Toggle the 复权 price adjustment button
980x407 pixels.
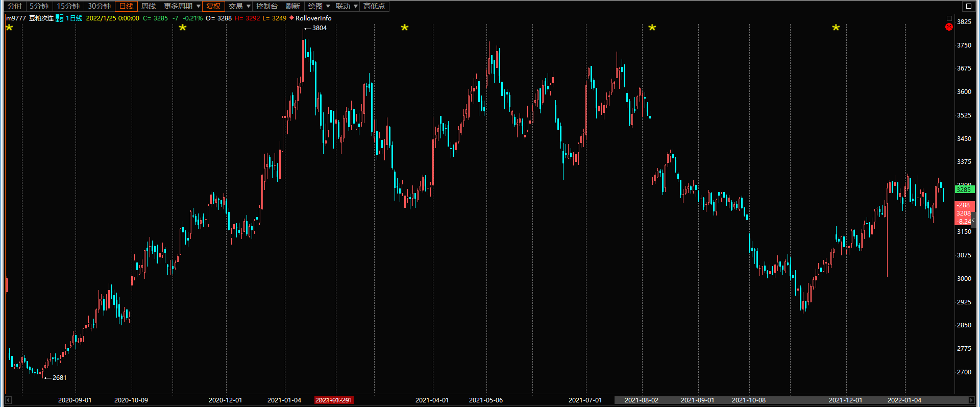point(213,6)
